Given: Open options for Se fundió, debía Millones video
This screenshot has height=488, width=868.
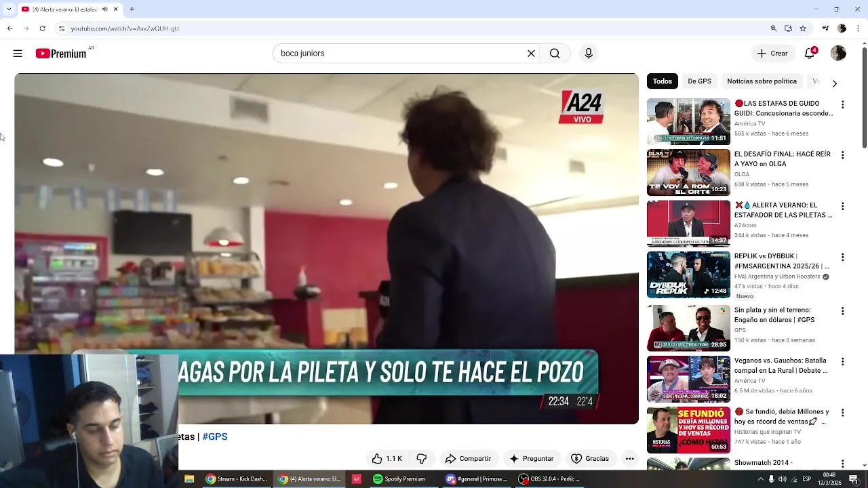Looking at the screenshot, I should click(842, 413).
